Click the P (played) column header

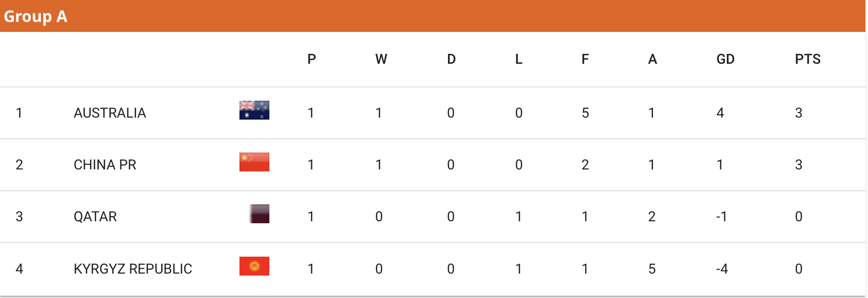point(312,59)
